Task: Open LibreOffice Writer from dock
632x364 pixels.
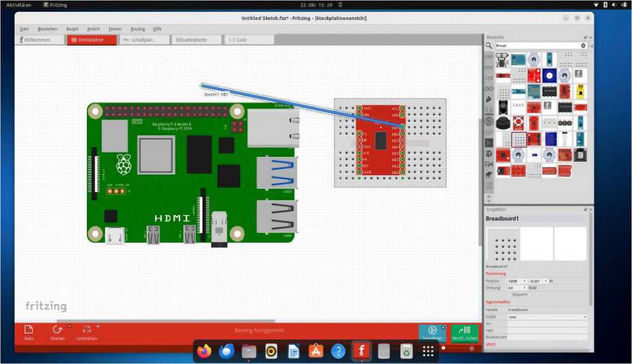Action: (x=293, y=352)
